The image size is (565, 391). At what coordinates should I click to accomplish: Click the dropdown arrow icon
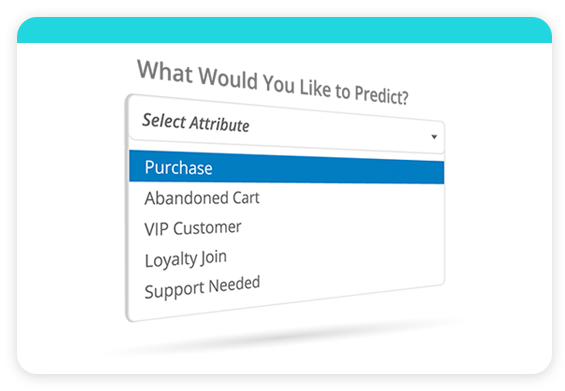pos(434,137)
